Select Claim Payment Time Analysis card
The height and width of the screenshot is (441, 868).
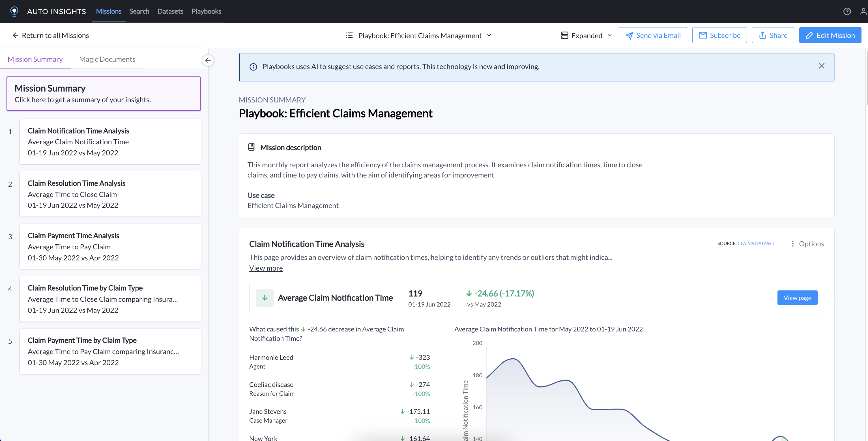coord(110,247)
